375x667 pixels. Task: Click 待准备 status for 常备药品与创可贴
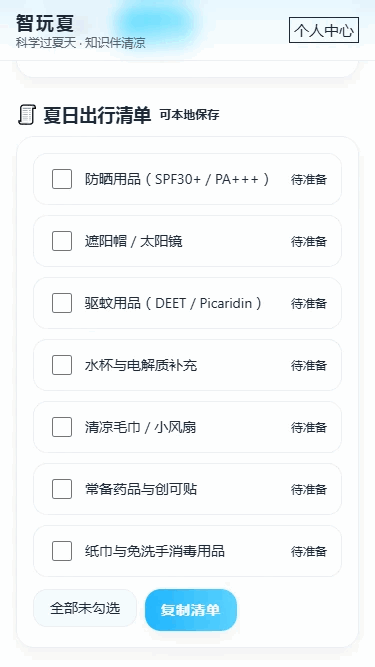pyautogui.click(x=309, y=489)
